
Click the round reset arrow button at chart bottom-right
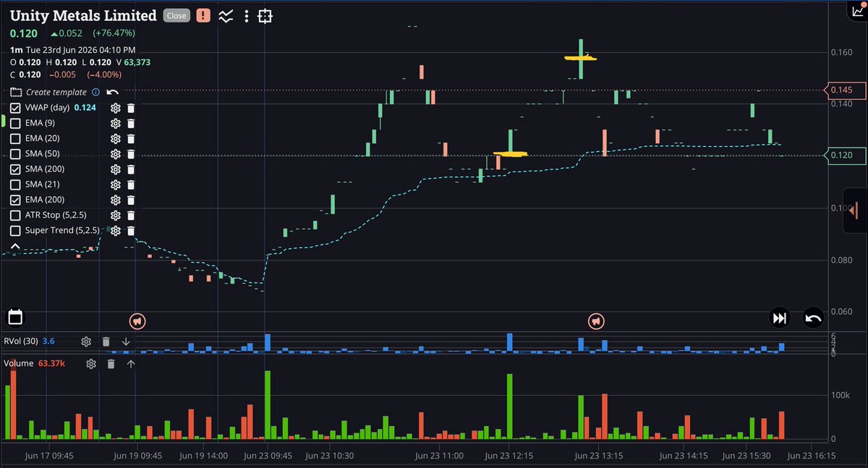813,318
